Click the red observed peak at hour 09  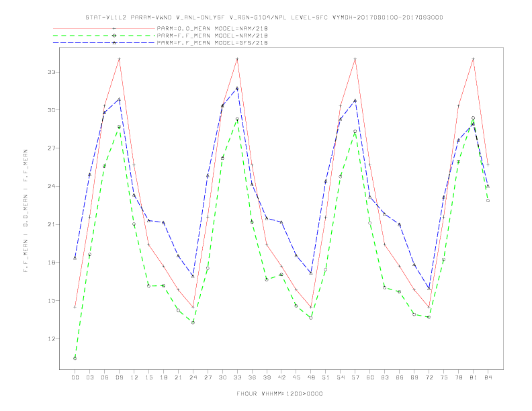coord(119,59)
